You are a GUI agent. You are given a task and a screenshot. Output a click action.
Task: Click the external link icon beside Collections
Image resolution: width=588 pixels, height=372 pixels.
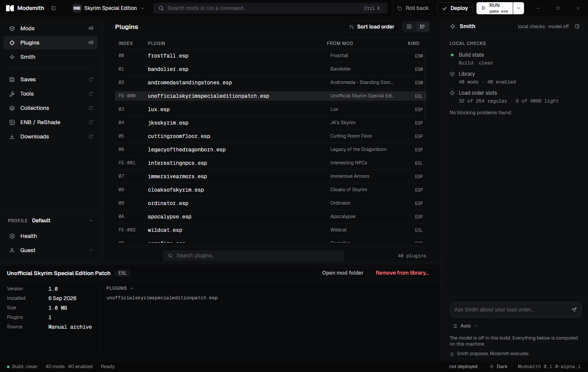click(91, 108)
